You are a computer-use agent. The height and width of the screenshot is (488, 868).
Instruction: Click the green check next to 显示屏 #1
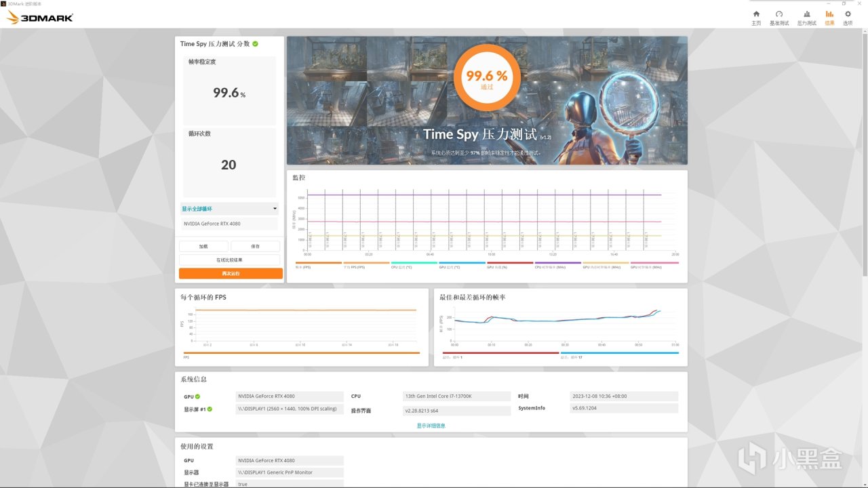210,409
